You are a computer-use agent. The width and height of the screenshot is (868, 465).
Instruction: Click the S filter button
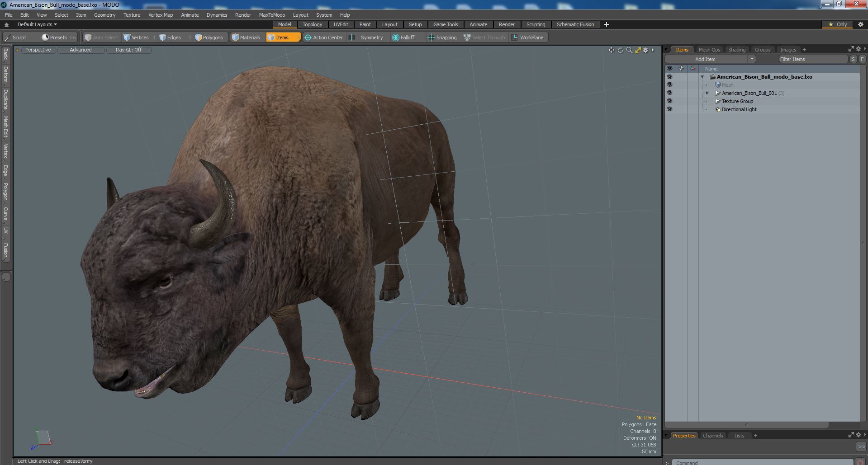pos(853,59)
